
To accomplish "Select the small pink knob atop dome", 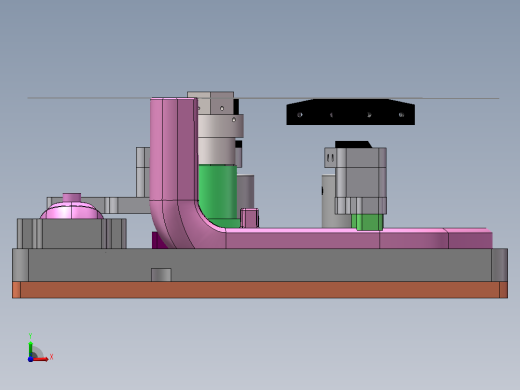I will tap(72, 197).
